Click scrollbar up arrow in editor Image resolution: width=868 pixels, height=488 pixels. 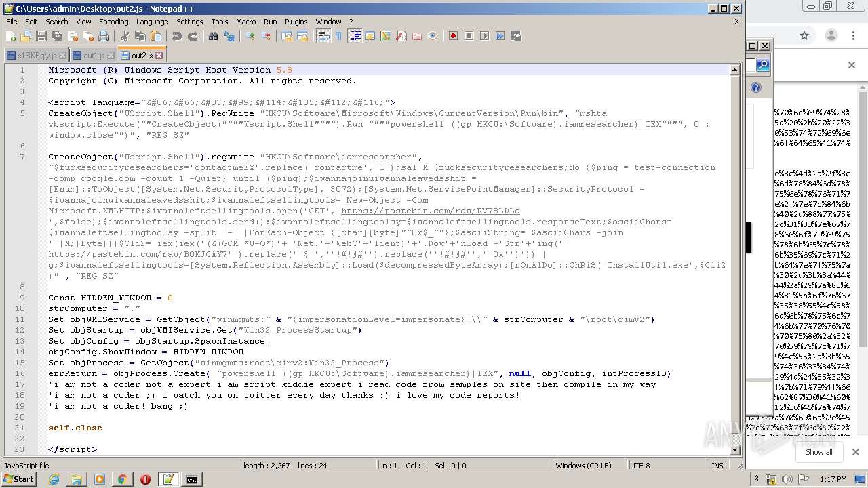pos(734,70)
